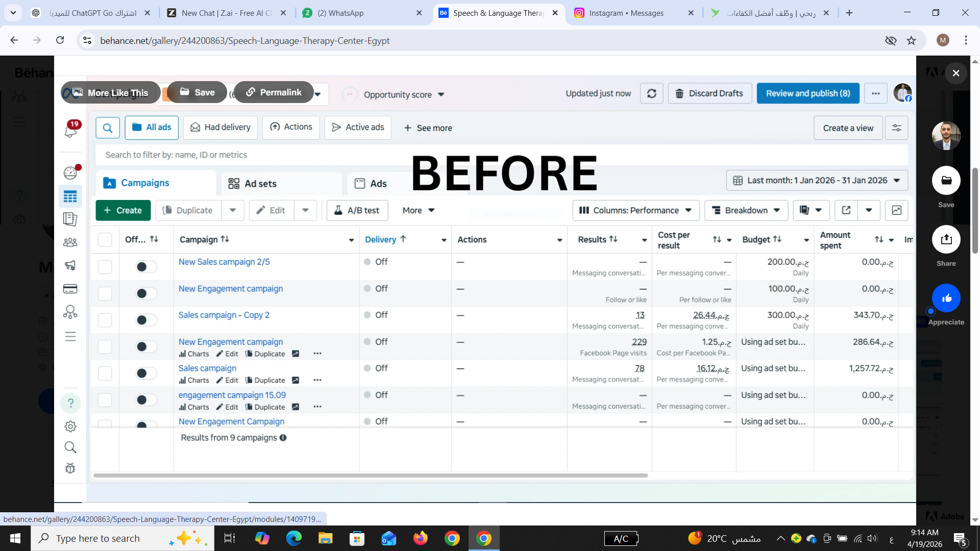Click the refresh icon beside Discard Drafts
The image size is (980, 551).
[x=651, y=93]
